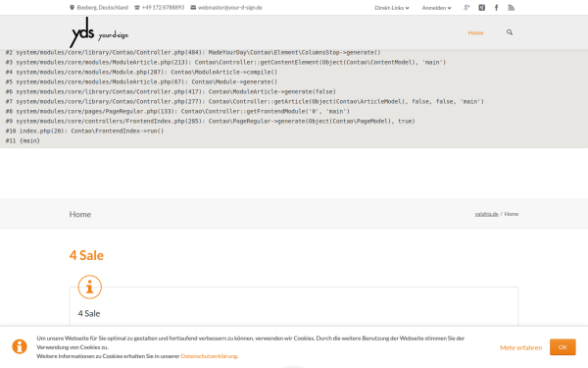The height and width of the screenshot is (368, 588).
Task: Click stack trace line #9 PageRegular generate
Action: (x=210, y=121)
